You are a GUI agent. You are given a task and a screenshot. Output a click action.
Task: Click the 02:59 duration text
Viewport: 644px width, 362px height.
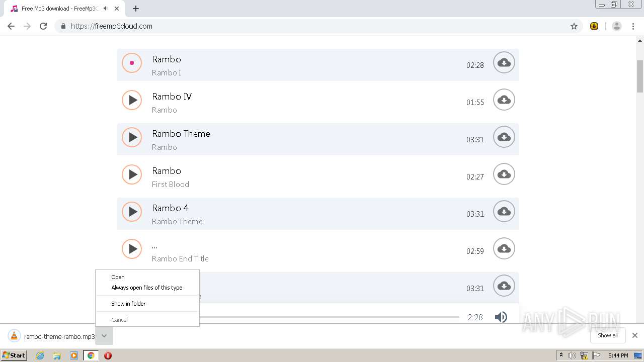[x=475, y=251]
